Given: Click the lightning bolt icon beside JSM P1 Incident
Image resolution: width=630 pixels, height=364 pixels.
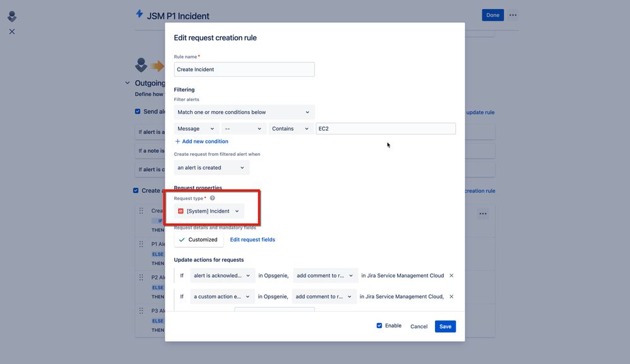Looking at the screenshot, I should [140, 14].
